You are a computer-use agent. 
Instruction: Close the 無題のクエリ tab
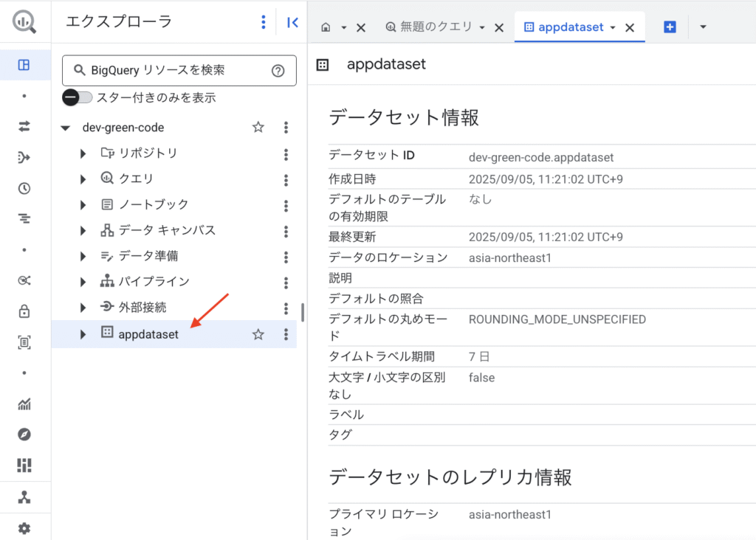[x=499, y=27]
